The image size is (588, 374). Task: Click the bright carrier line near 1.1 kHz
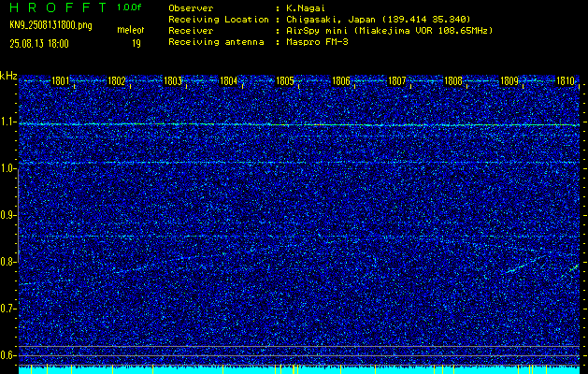(x=299, y=124)
